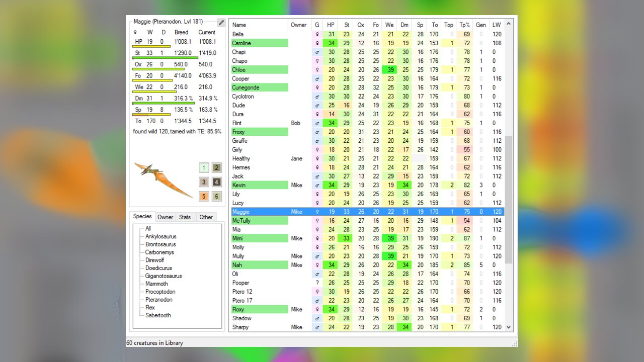Choose Direwolf in species list
Image resolution: width=644 pixels, height=362 pixels.
(154, 260)
